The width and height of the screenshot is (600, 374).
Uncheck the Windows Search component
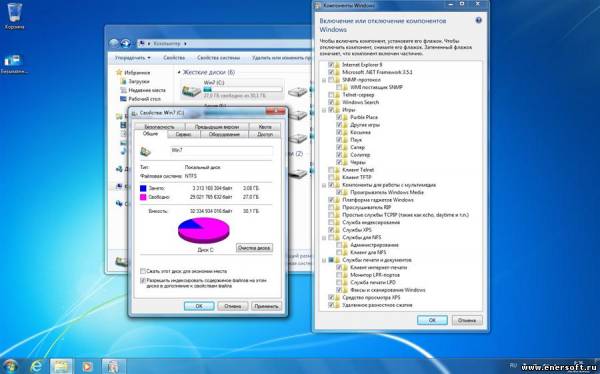[331, 102]
